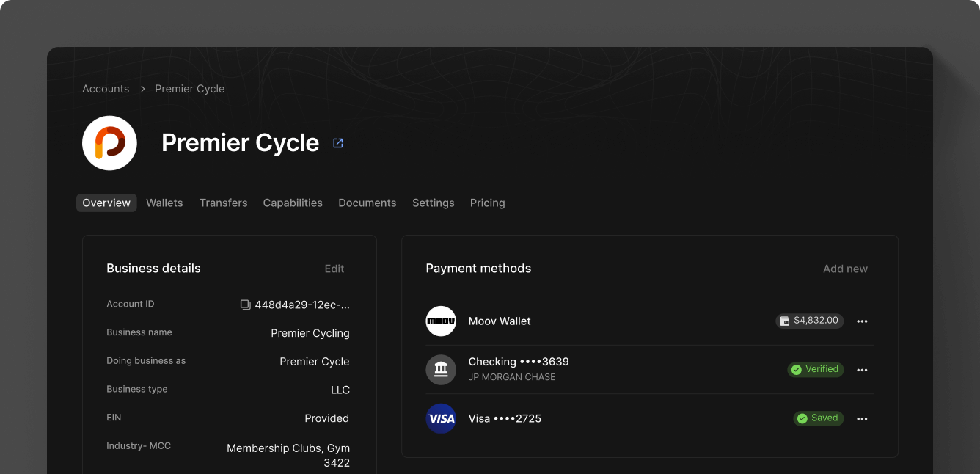Click the Visa ••••2725 label

coord(505,419)
